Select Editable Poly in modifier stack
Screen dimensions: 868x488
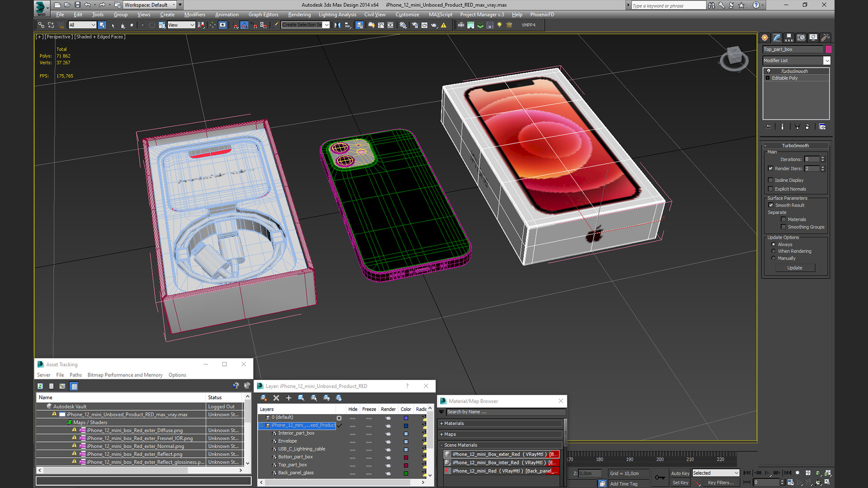[x=785, y=78]
